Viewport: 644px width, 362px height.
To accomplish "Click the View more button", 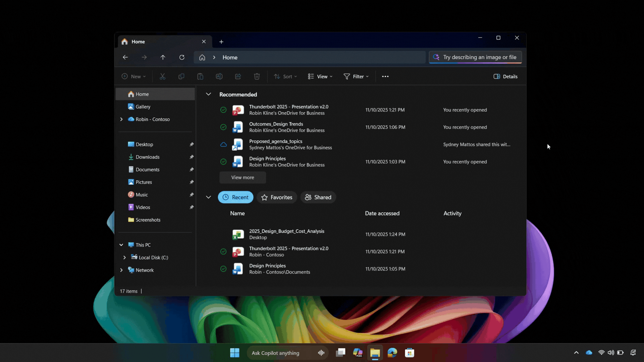I will [x=243, y=177].
